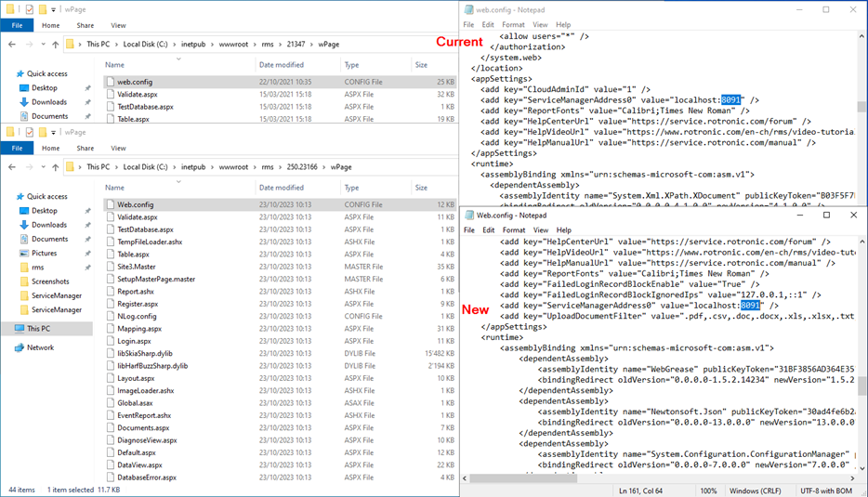
Task: Open File tab in bottom Explorer window
Action: tap(17, 149)
